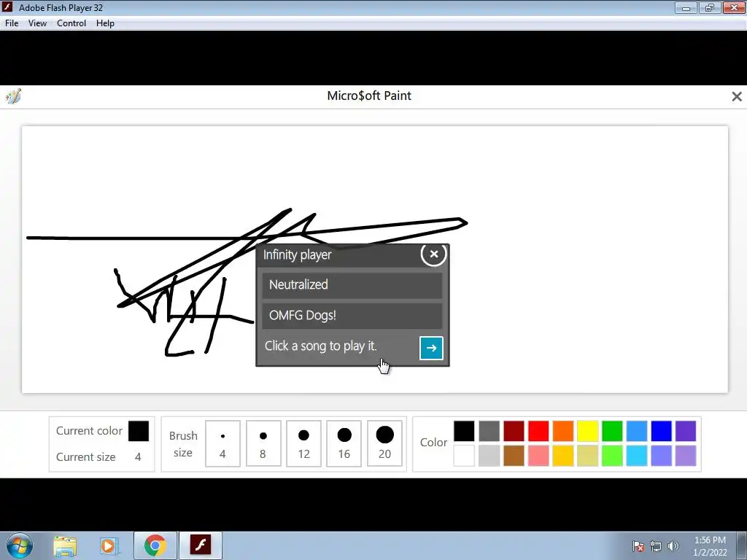Open the Help menu

105,23
